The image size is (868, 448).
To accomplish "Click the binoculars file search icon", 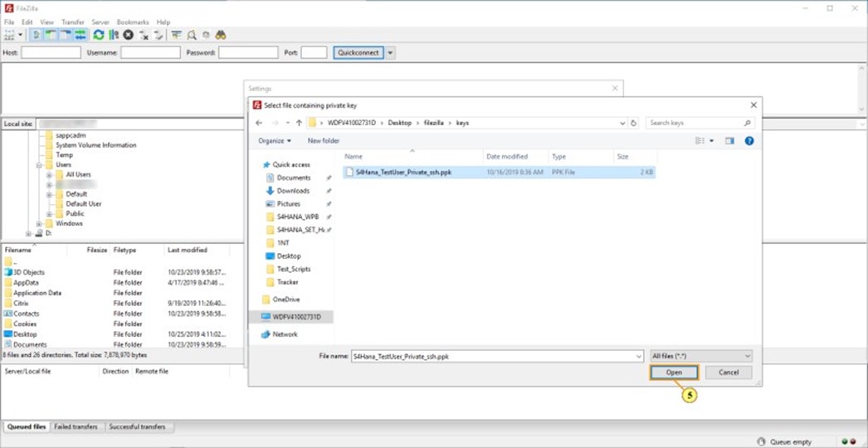I will [x=222, y=35].
